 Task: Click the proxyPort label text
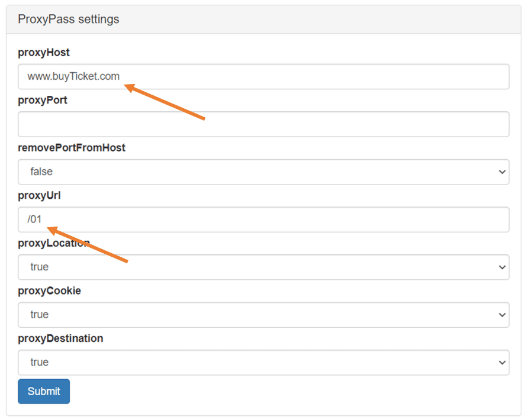click(x=43, y=100)
